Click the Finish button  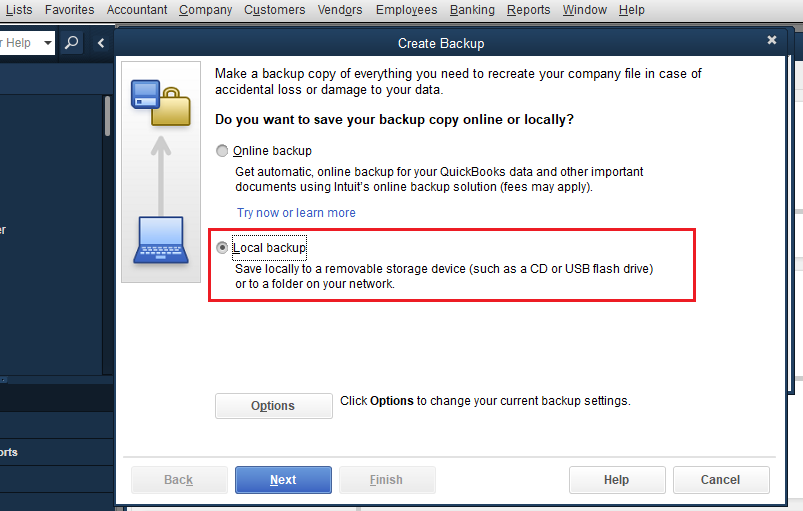click(x=387, y=480)
